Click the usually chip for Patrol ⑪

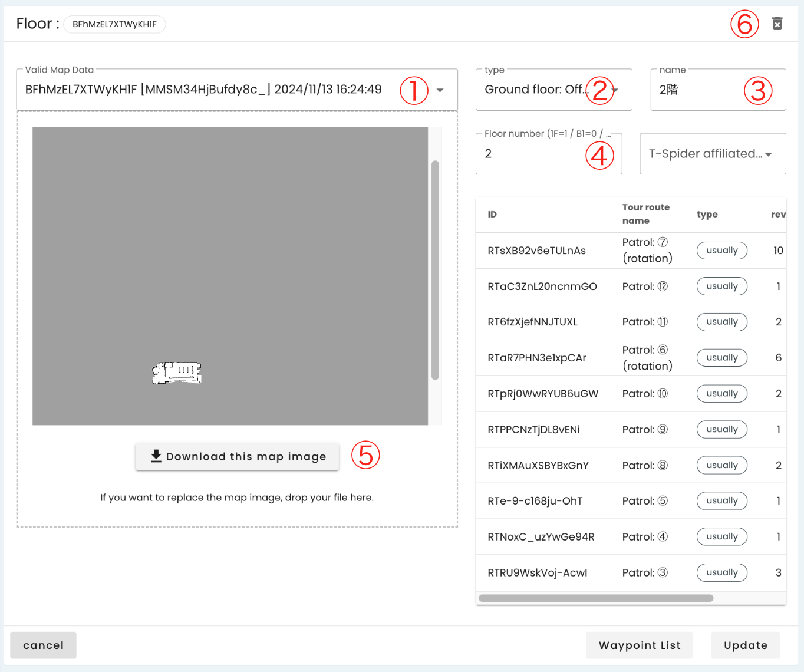point(722,322)
